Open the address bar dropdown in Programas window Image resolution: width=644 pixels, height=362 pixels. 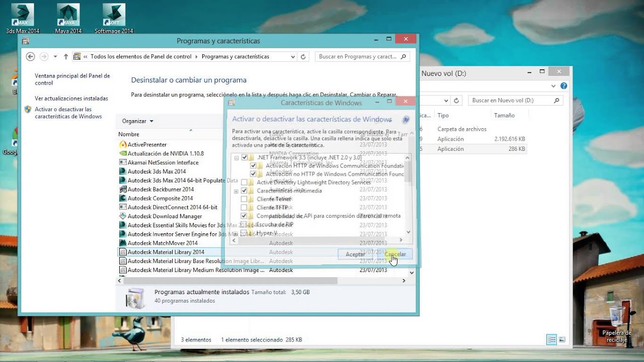point(293,57)
